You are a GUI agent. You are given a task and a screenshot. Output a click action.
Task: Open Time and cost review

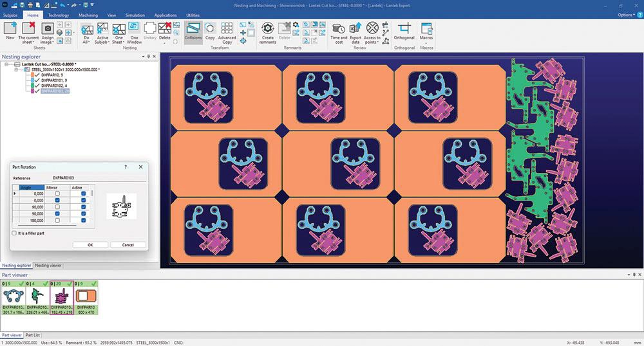pyautogui.click(x=339, y=29)
